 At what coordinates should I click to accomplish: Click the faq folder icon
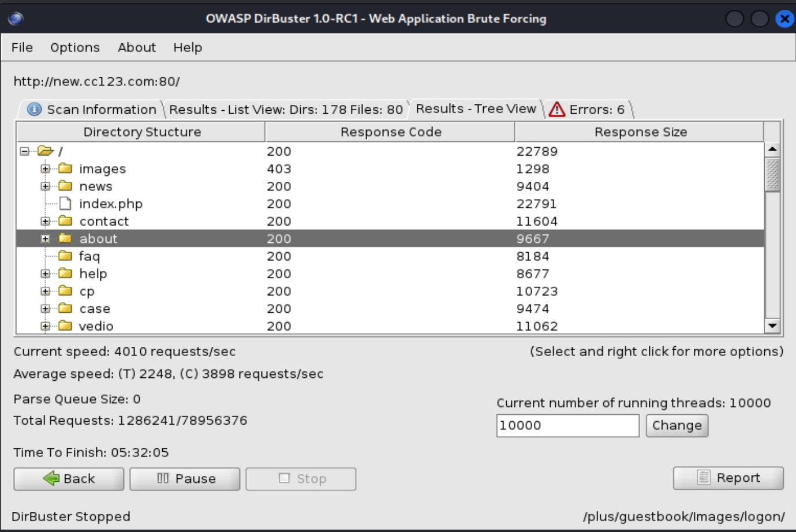pyautogui.click(x=65, y=256)
